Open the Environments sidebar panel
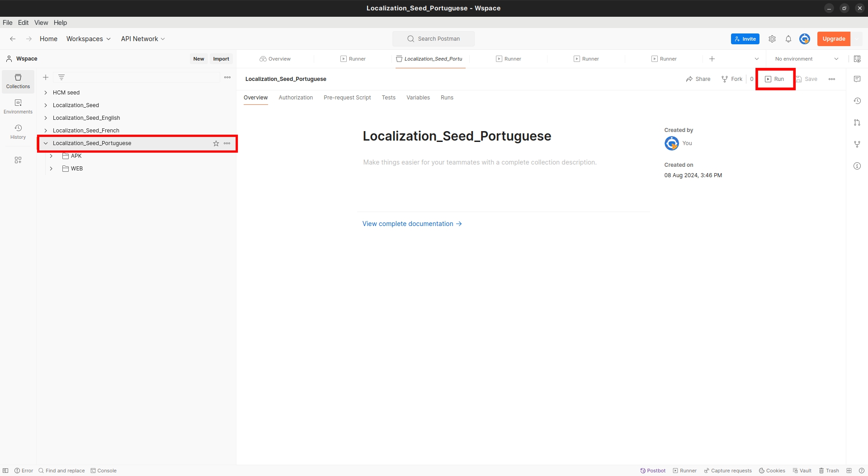The image size is (868, 476). [18, 106]
